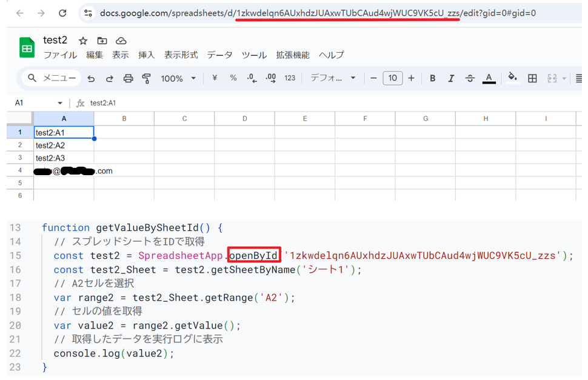Open the horizontal align tool

[x=579, y=78]
